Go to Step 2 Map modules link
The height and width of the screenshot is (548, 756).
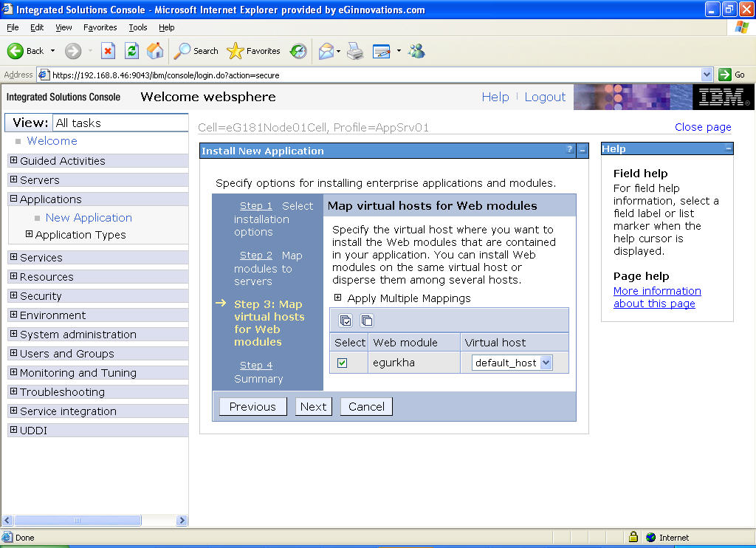pyautogui.click(x=256, y=256)
